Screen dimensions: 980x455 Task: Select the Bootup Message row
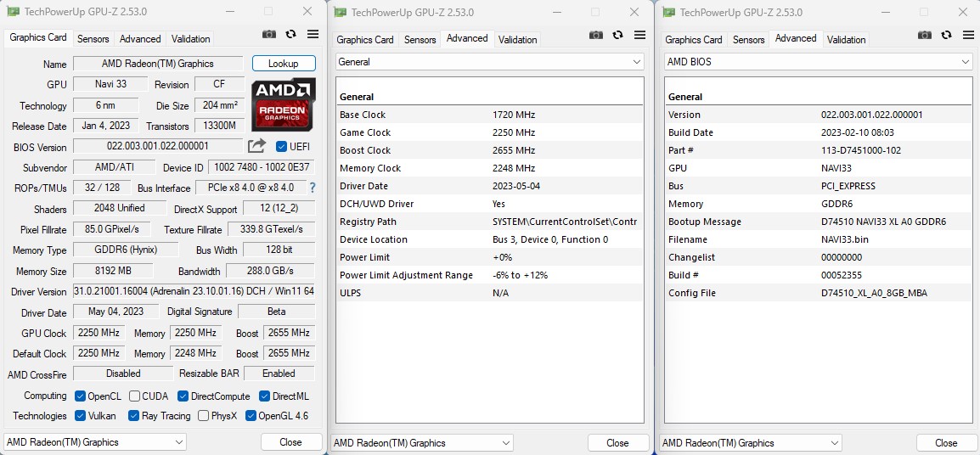(x=818, y=222)
